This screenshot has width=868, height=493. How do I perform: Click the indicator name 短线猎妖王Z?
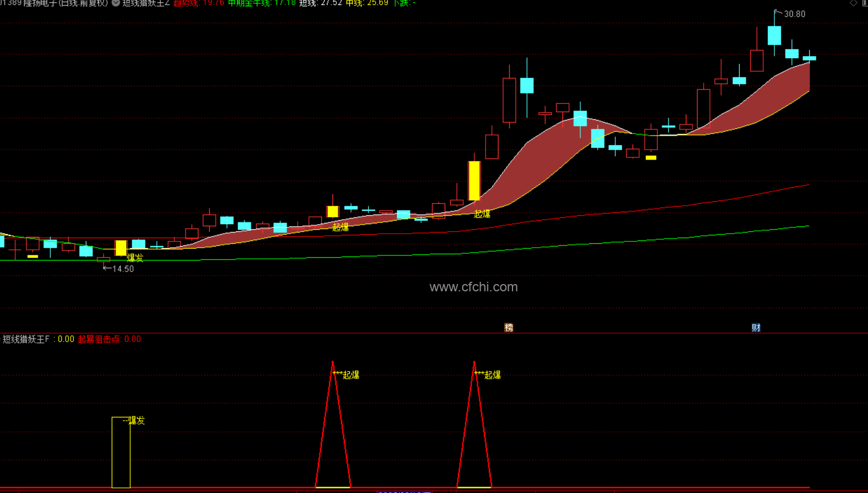(x=146, y=3)
